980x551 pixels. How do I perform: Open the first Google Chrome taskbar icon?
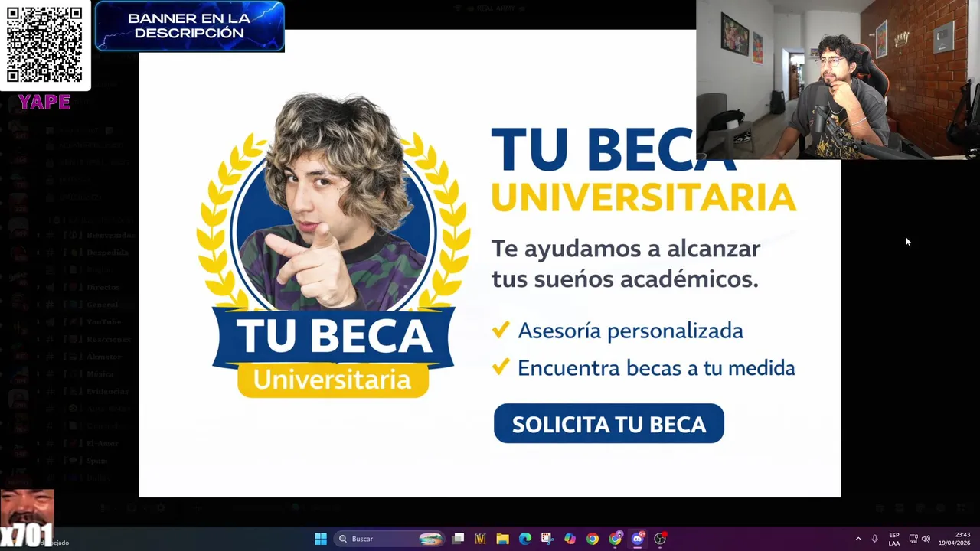[593, 539]
